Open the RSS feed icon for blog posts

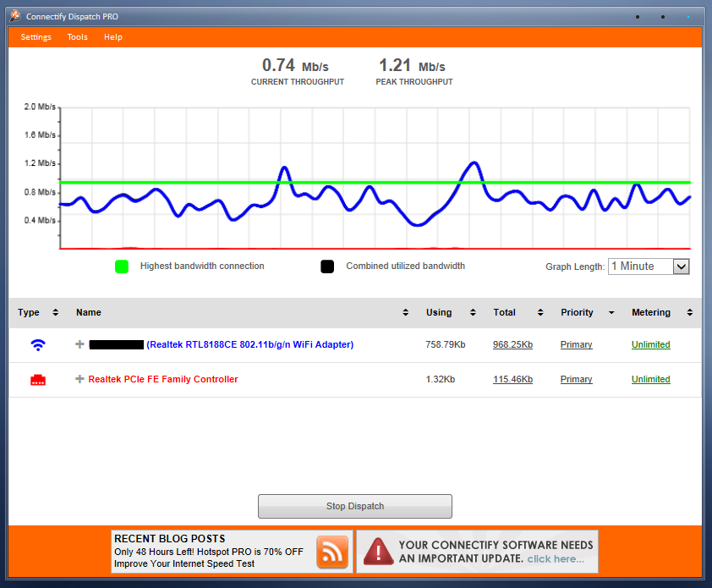pos(331,552)
